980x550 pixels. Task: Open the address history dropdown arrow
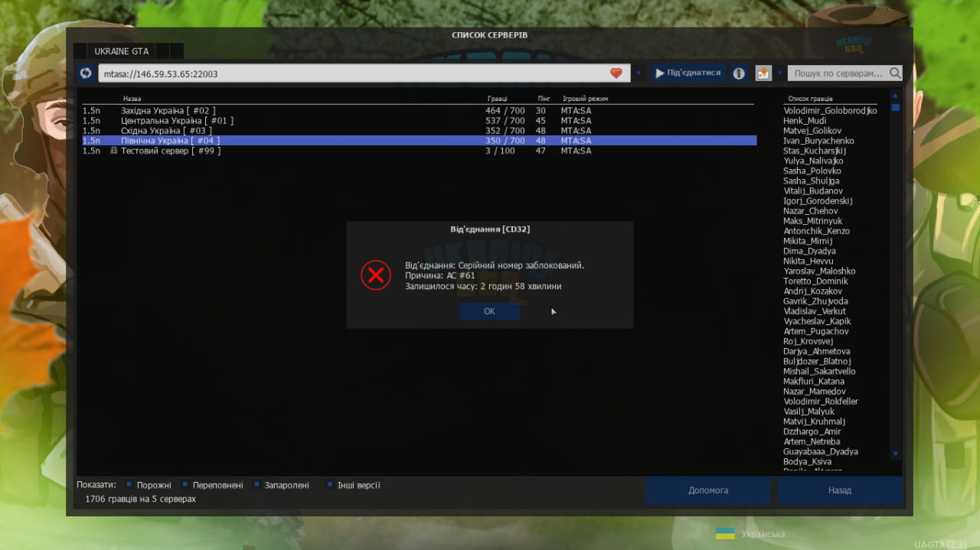(639, 73)
